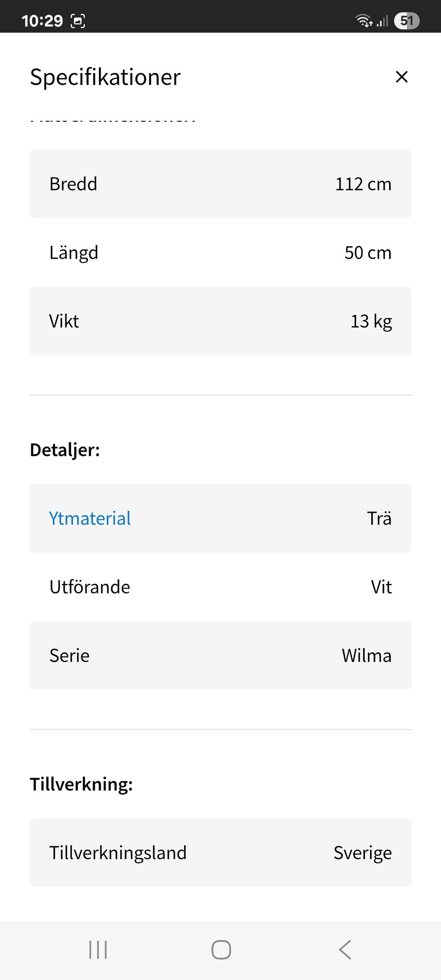This screenshot has width=441, height=980.
Task: Tap the Android back navigation icon
Action: (x=345, y=950)
